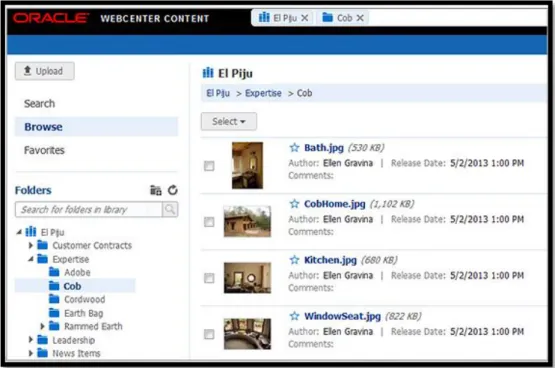Expand the Rammed Earth folder
This screenshot has width=555, height=368.
[x=42, y=326]
